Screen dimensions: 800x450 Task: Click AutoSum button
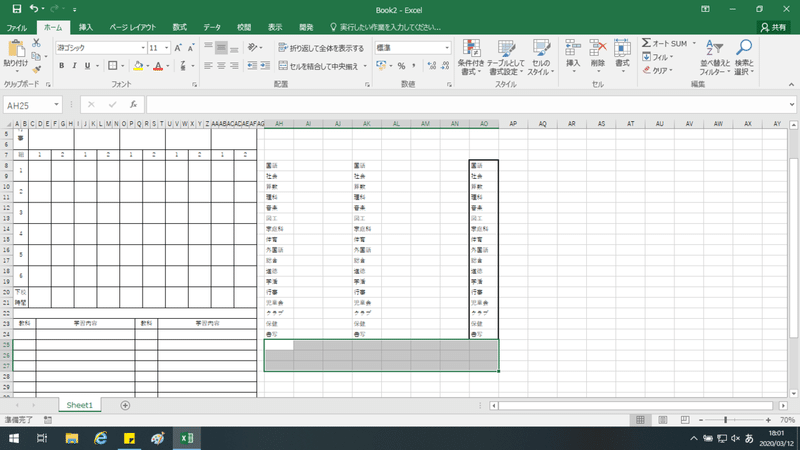coord(664,44)
